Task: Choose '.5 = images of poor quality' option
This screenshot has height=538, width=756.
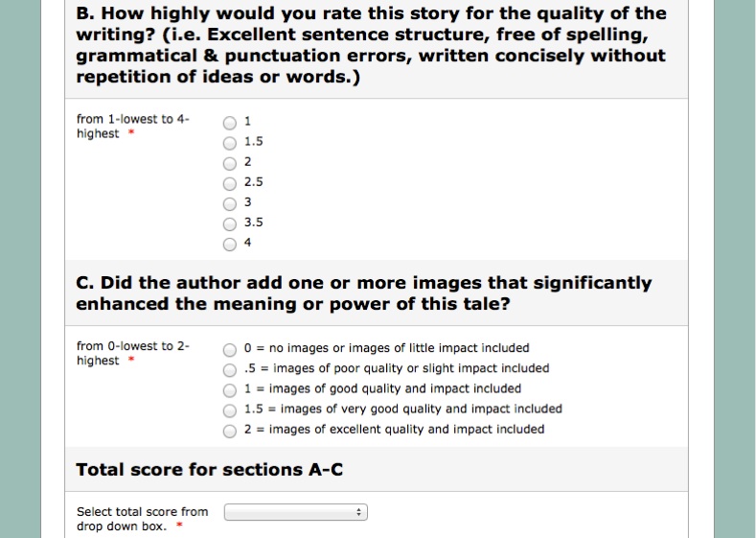Action: point(230,370)
